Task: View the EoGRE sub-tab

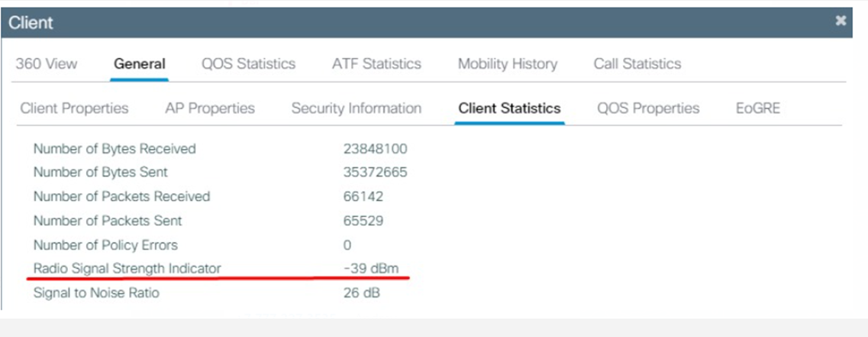Action: click(758, 109)
